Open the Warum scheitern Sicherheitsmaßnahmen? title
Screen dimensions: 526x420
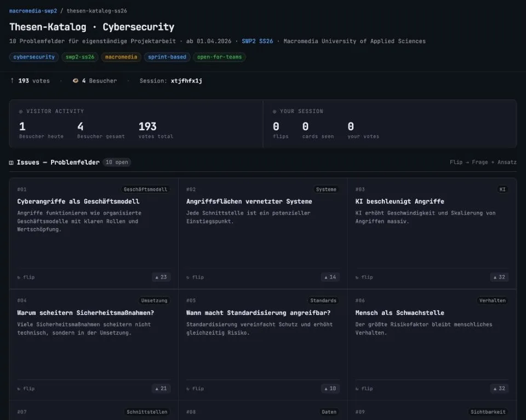[x=85, y=313]
